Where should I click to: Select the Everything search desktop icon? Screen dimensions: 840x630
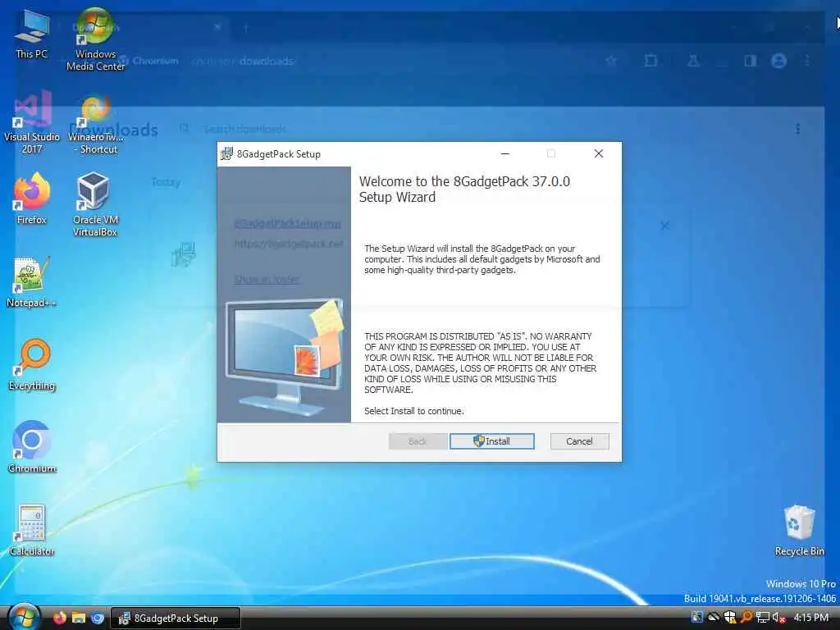click(32, 365)
